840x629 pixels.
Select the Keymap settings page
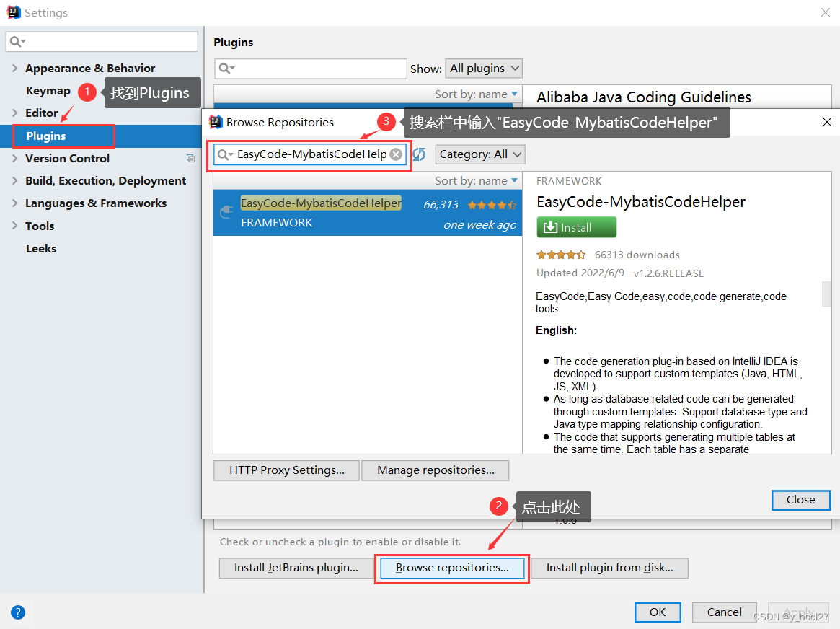tap(48, 91)
